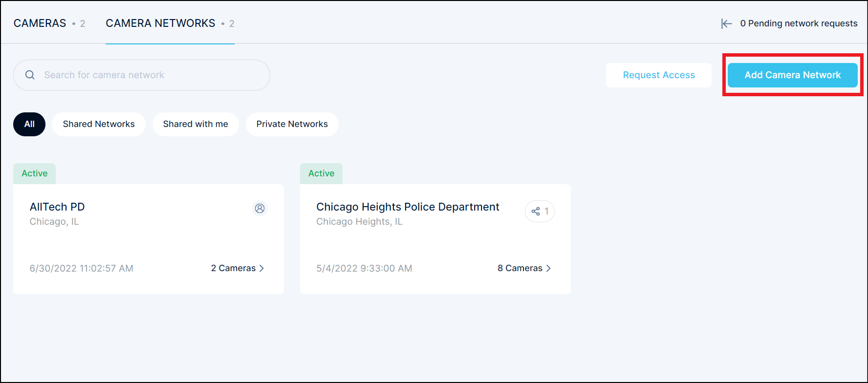Viewport: 868px width, 383px height.
Task: Filter by Shared Networks
Action: coord(99,124)
